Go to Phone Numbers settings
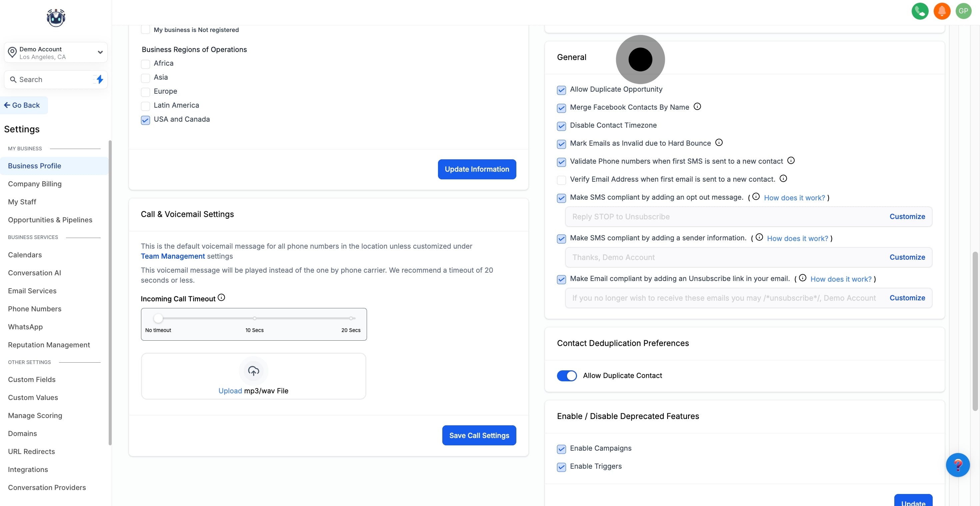980x506 pixels. coord(35,309)
